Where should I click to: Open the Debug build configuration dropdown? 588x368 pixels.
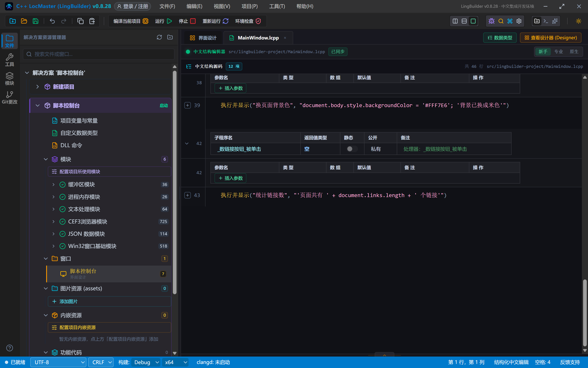coord(146,362)
